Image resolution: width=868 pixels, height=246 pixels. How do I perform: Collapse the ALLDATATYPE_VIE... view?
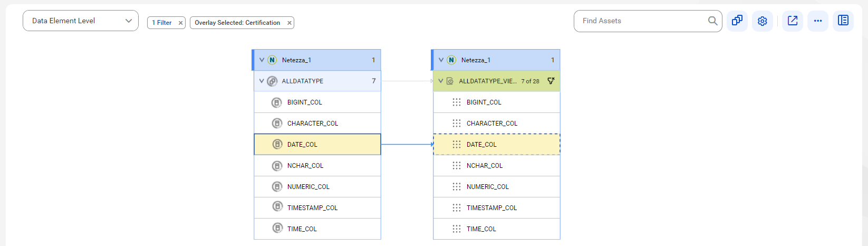click(x=441, y=81)
